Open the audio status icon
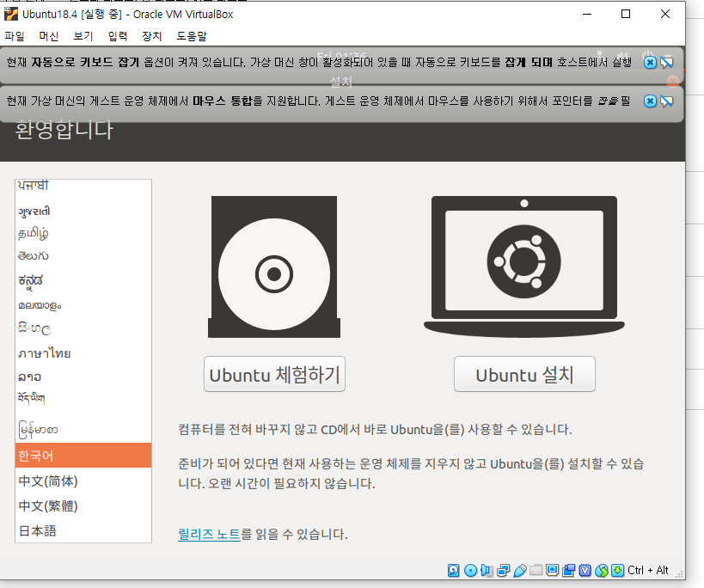The height and width of the screenshot is (588, 704). (x=487, y=571)
